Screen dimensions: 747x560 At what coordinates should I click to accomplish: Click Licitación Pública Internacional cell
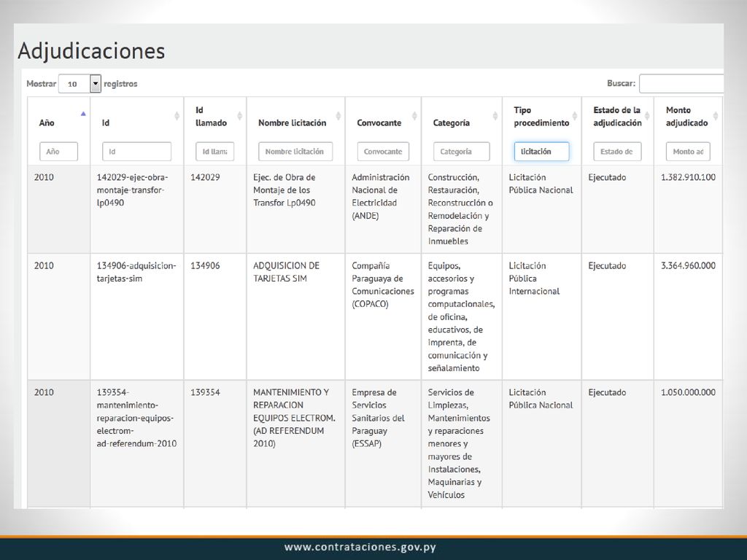(534, 279)
